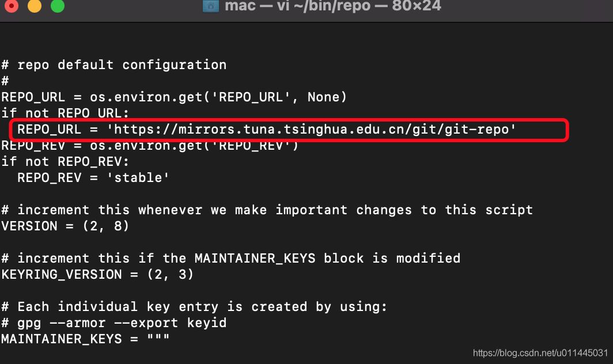Image resolution: width=613 pixels, height=364 pixels.
Task: Click the window title 'mac — vi ~/bin/repo'
Action: pos(297,6)
